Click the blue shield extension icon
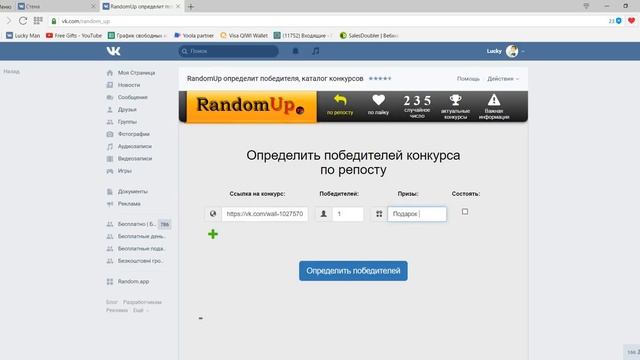Screen dimensions: 640x360 [618, 21]
